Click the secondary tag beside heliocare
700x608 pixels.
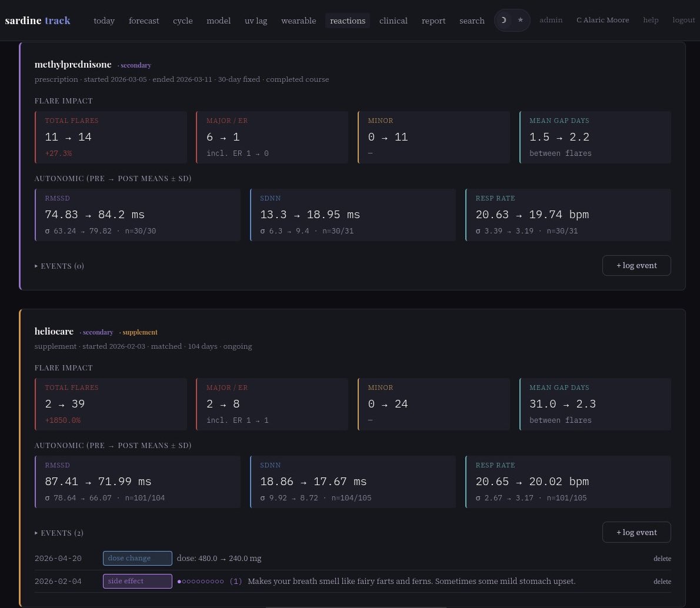click(x=96, y=332)
